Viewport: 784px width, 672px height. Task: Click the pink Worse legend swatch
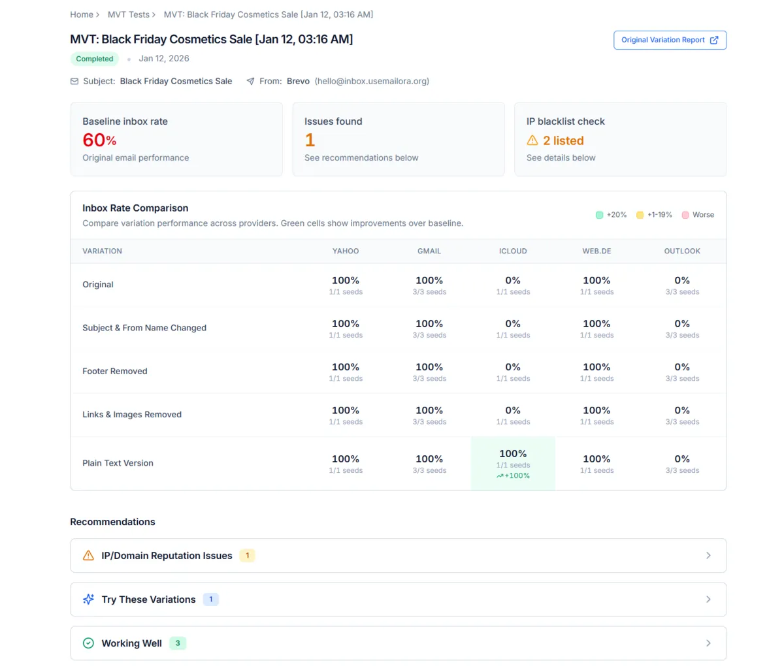click(685, 215)
